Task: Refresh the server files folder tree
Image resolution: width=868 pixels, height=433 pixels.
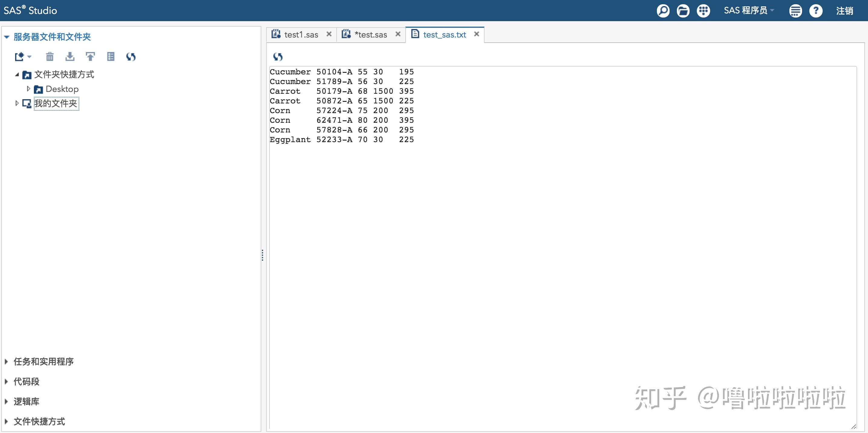Action: click(x=131, y=57)
